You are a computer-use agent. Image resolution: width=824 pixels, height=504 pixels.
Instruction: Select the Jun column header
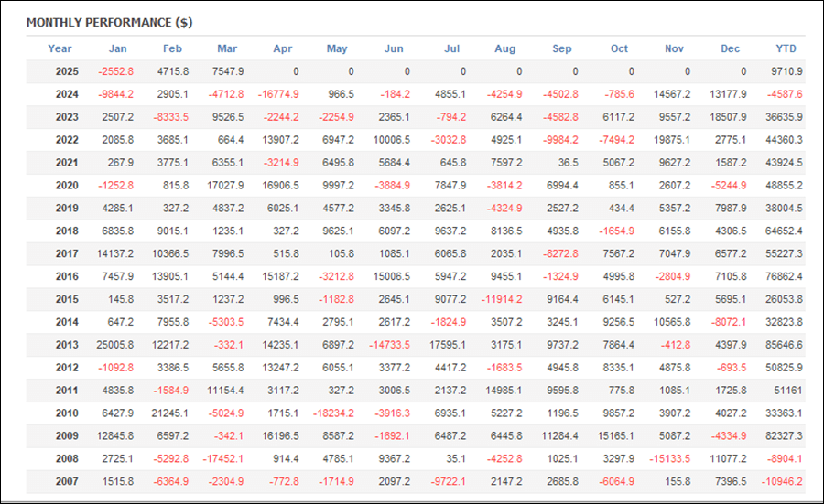[x=394, y=48]
